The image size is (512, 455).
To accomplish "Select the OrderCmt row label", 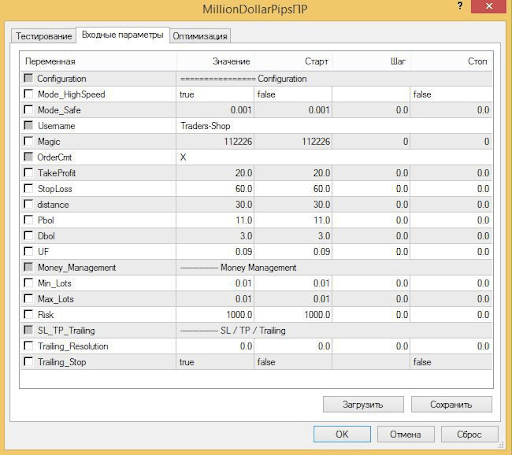I will click(x=54, y=157).
